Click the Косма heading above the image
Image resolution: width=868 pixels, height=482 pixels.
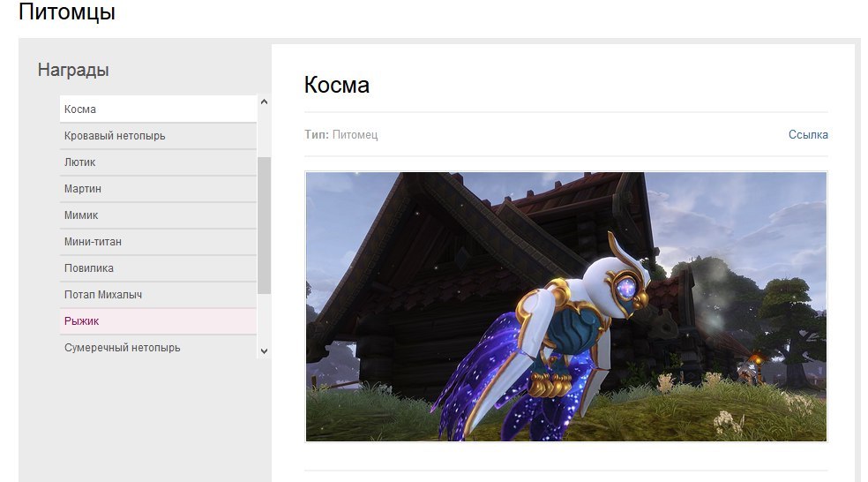pos(336,86)
